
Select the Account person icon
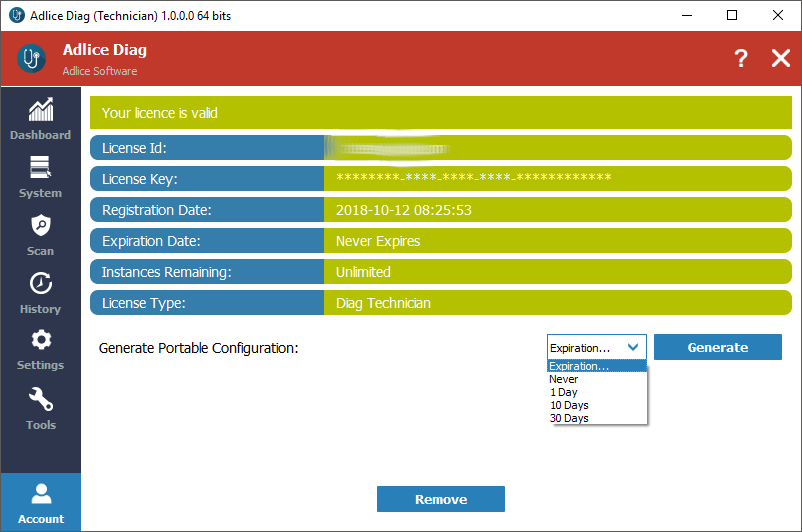40,493
